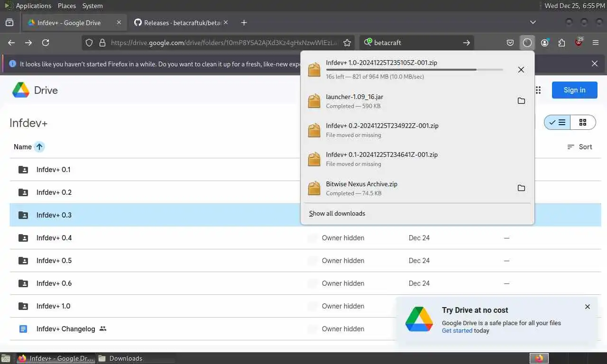This screenshot has width=607, height=364.
Task: Dismiss the Try Drive at no cost popup
Action: click(588, 307)
